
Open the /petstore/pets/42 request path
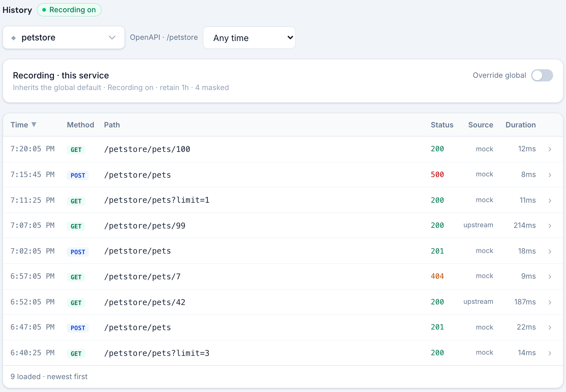click(x=145, y=302)
